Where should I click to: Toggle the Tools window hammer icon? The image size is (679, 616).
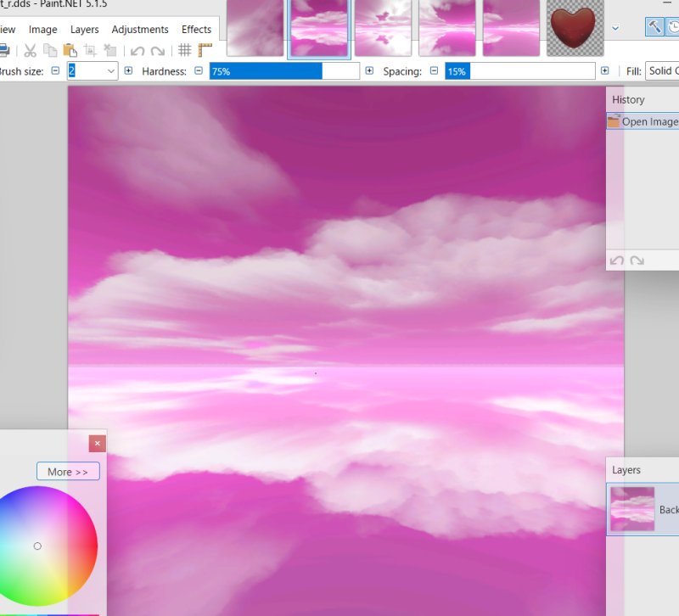coord(654,26)
